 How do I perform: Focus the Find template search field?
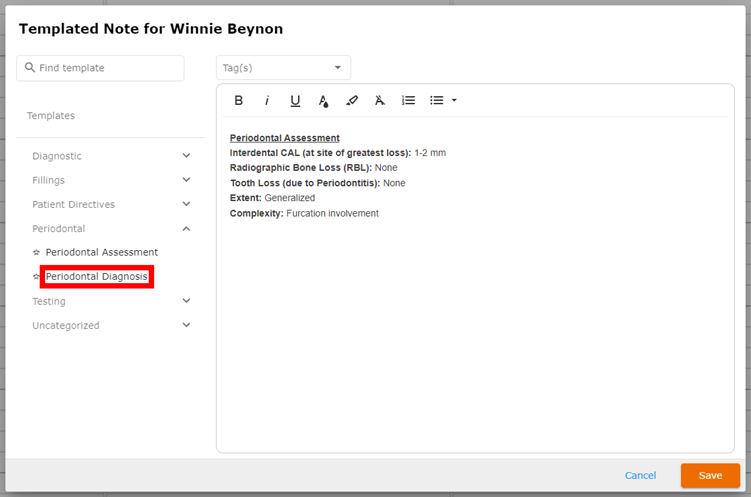tap(100, 68)
